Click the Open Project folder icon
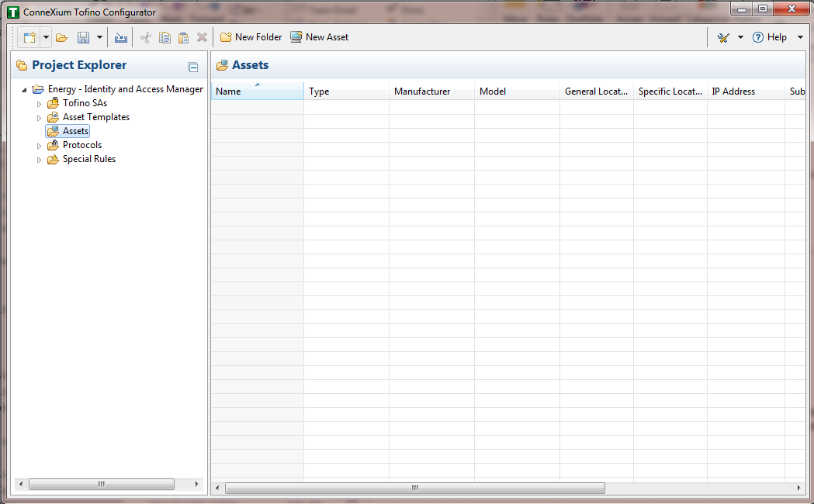Screen dimensions: 814x504 62,37
